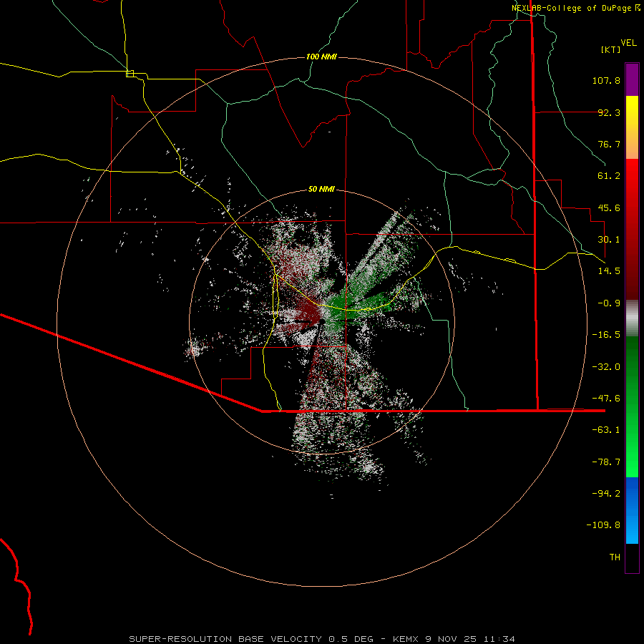Click the 30.1 legend value
The image size is (644, 644).
pyautogui.click(x=609, y=240)
